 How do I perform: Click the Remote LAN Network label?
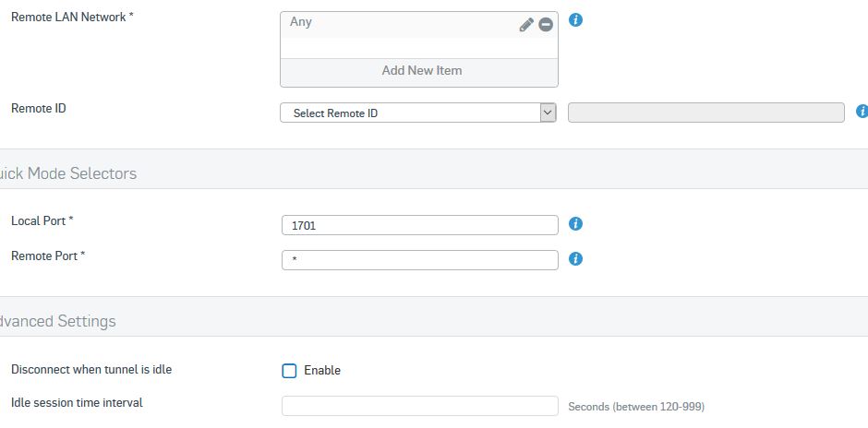coord(72,18)
